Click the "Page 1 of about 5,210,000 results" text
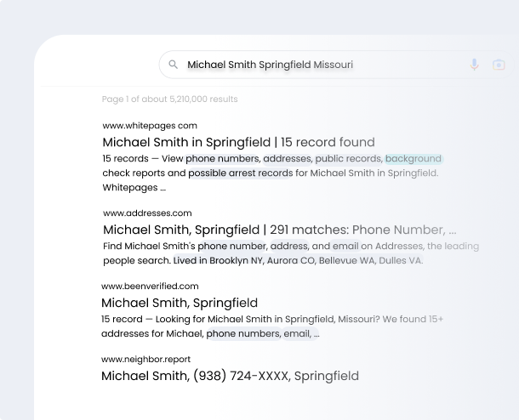The image size is (519, 420). (x=169, y=99)
